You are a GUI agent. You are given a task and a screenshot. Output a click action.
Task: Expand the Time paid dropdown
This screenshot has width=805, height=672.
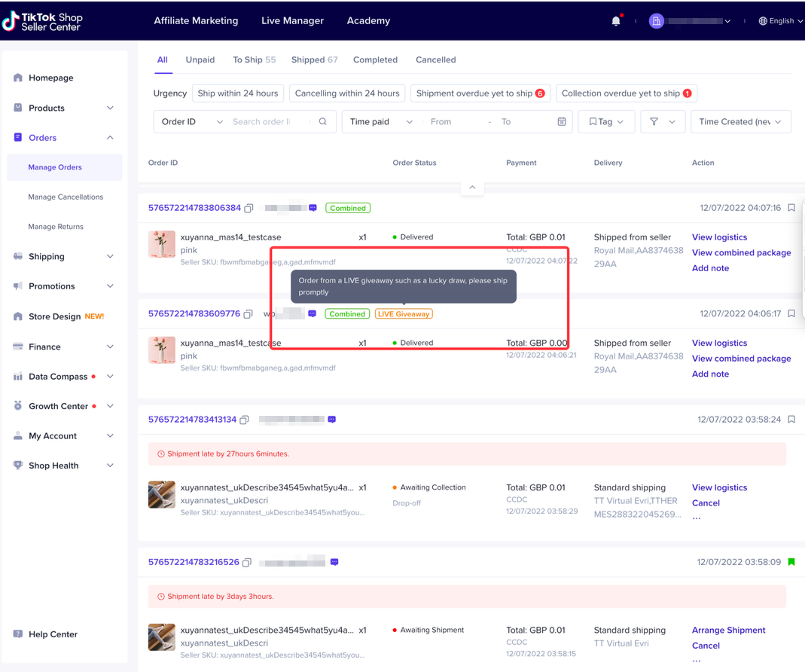pyautogui.click(x=381, y=122)
